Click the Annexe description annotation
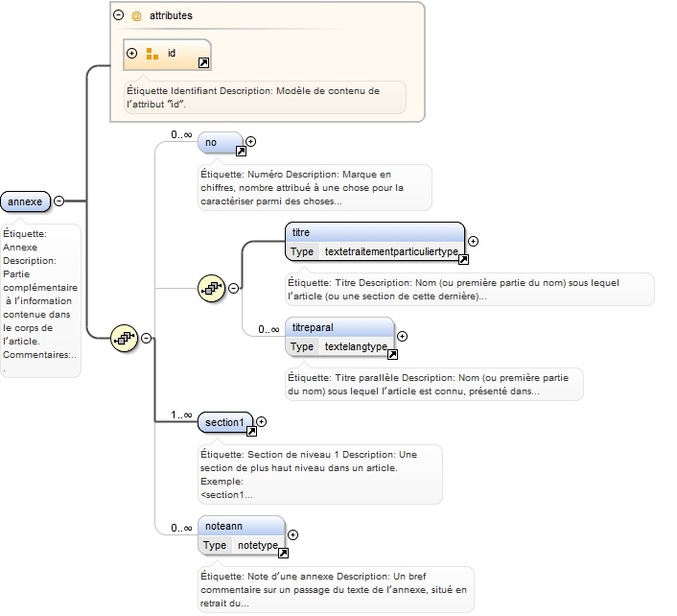Screen dimensions: 677x616 [x=40, y=300]
